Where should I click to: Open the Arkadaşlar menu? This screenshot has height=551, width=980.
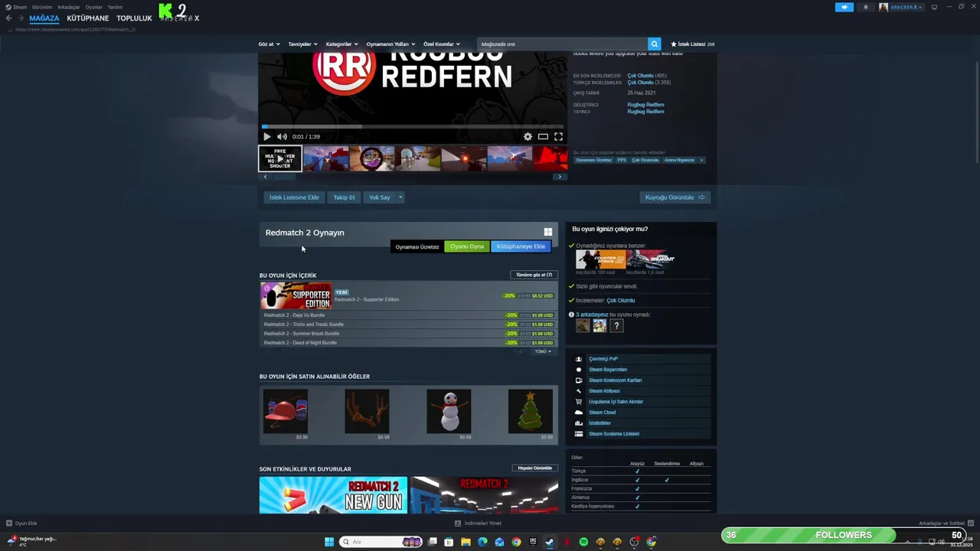(69, 7)
